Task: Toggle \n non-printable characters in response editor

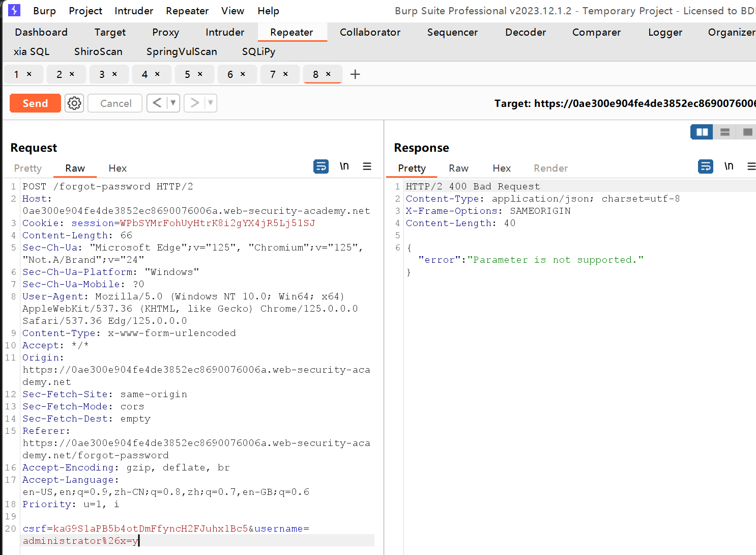Action: (729, 166)
